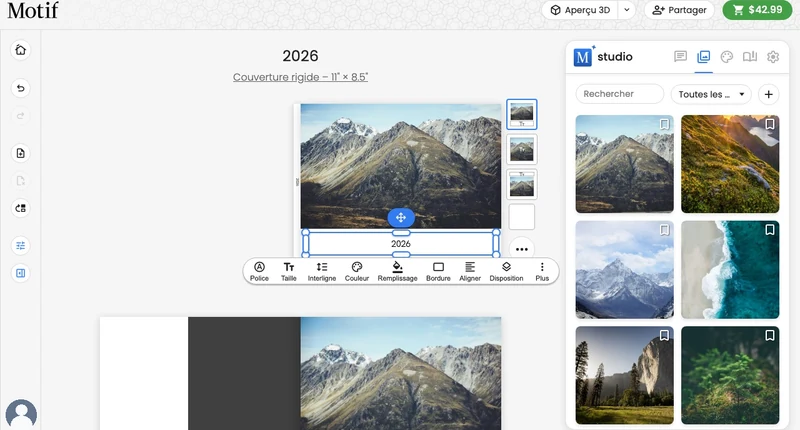Viewport: 800px width, 430px height.
Task: Click the move handle above the text box
Action: pos(401,218)
